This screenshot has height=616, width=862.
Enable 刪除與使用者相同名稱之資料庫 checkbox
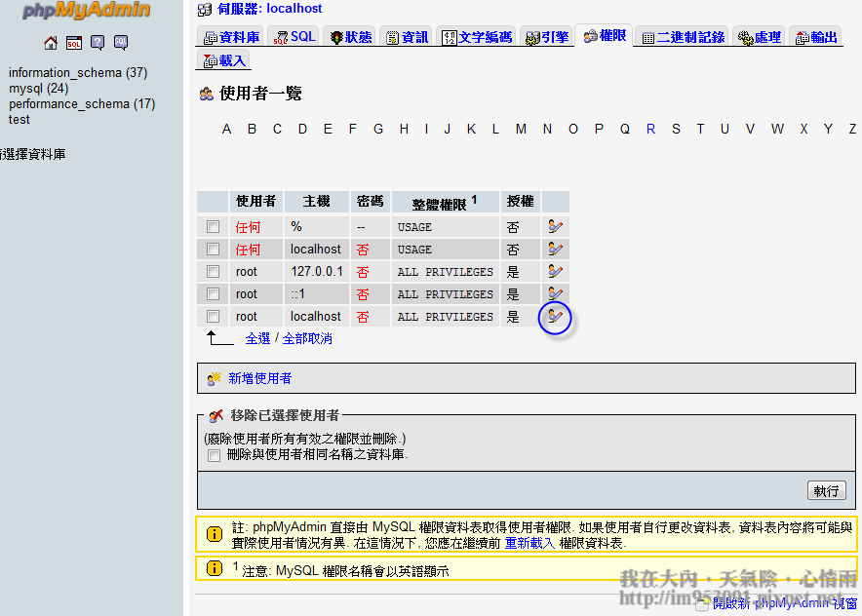[214, 455]
